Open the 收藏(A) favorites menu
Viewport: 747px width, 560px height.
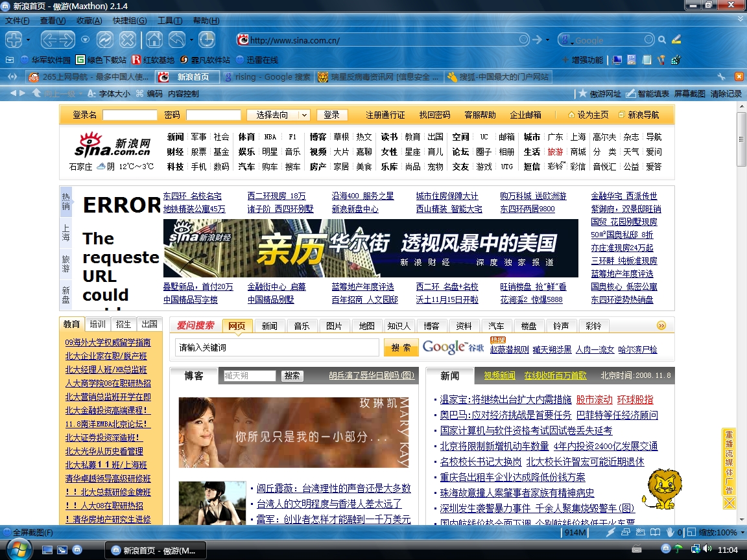(x=89, y=21)
